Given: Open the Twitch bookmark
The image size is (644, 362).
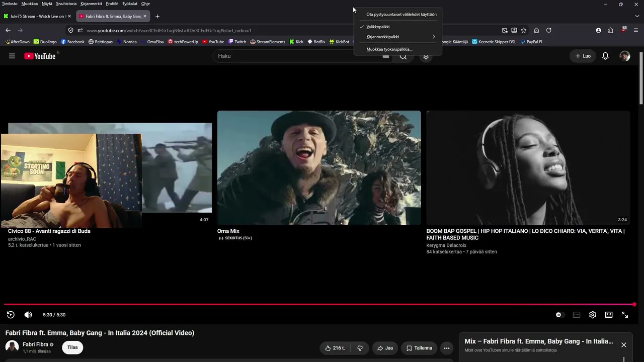Looking at the screenshot, I should [x=237, y=42].
